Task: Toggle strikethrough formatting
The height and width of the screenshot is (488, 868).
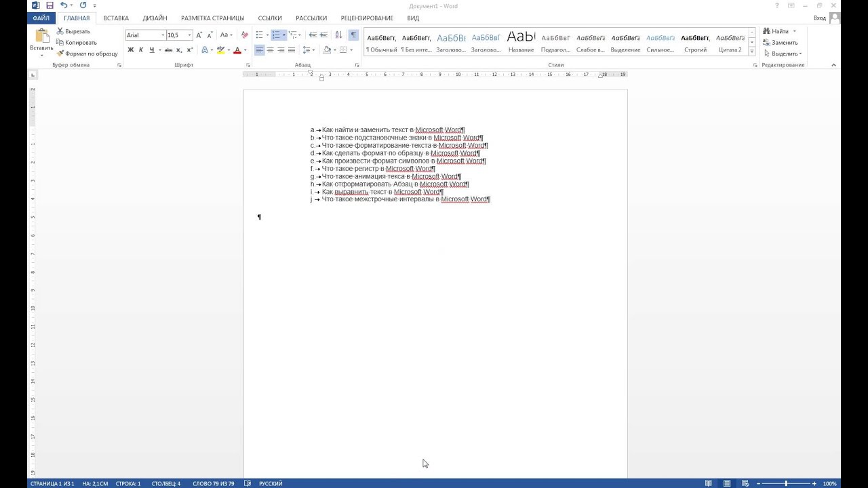Action: [x=168, y=49]
